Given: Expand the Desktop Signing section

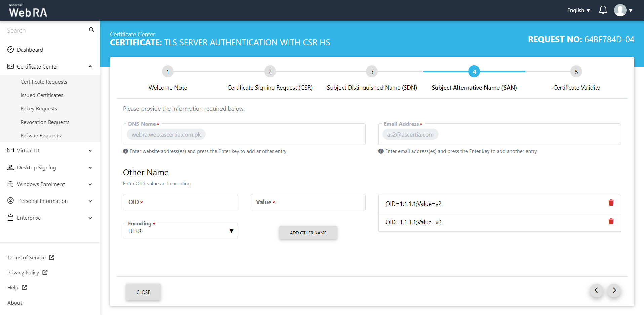Looking at the screenshot, I should (90, 168).
